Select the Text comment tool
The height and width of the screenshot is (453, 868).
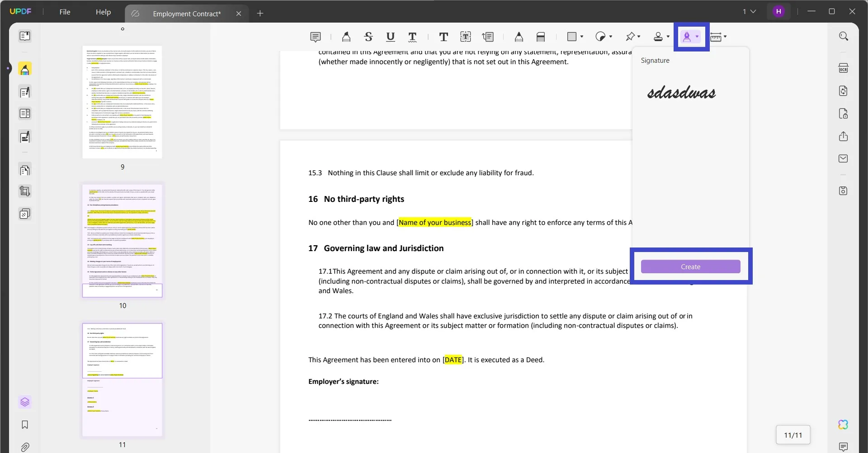pos(443,37)
